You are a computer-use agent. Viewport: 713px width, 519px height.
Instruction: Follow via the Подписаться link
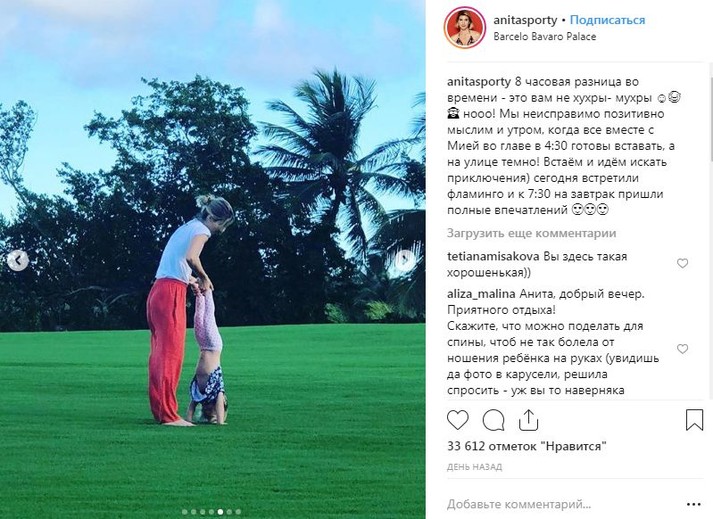607,20
